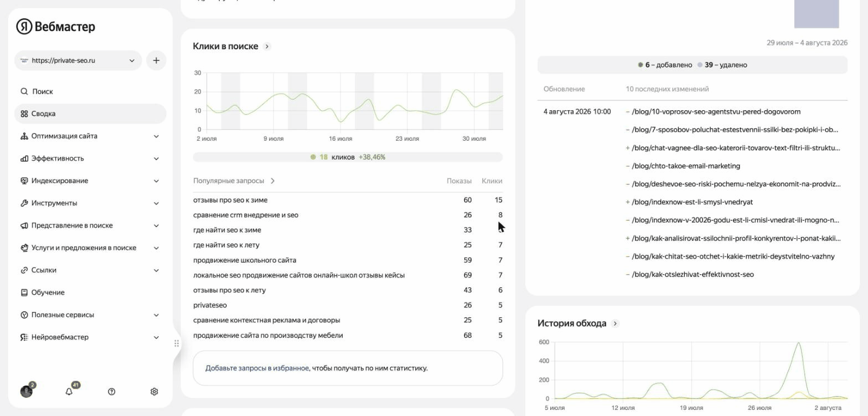The height and width of the screenshot is (416, 868).
Task: Open /blog/chto-takoe-email-marketing link
Action: (686, 166)
